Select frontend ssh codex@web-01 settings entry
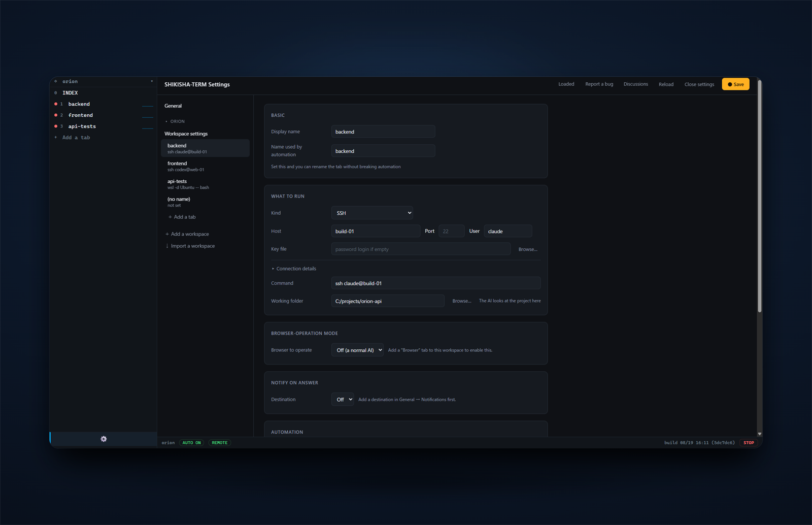 pyautogui.click(x=206, y=166)
